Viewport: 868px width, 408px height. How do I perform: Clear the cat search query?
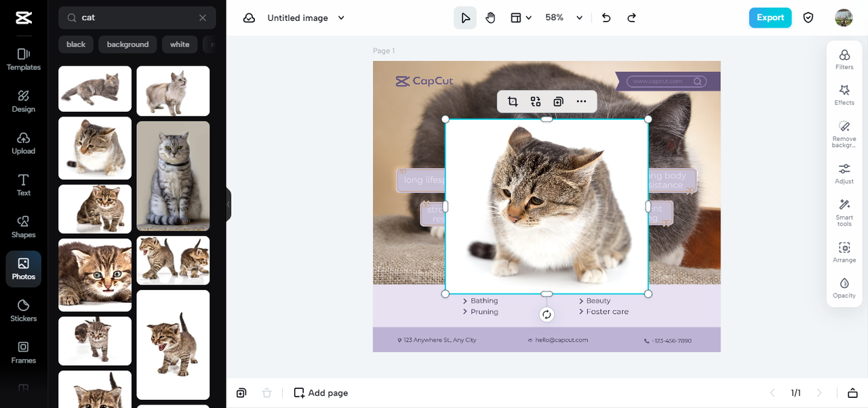coord(203,18)
